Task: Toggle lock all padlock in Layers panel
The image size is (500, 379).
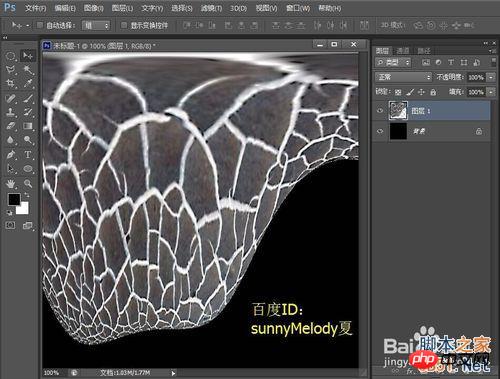Action: 433,92
